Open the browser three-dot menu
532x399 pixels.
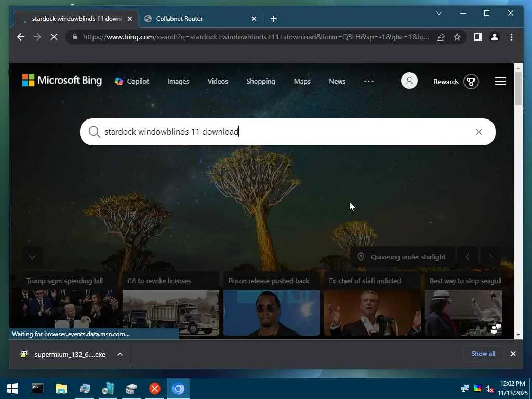511,37
